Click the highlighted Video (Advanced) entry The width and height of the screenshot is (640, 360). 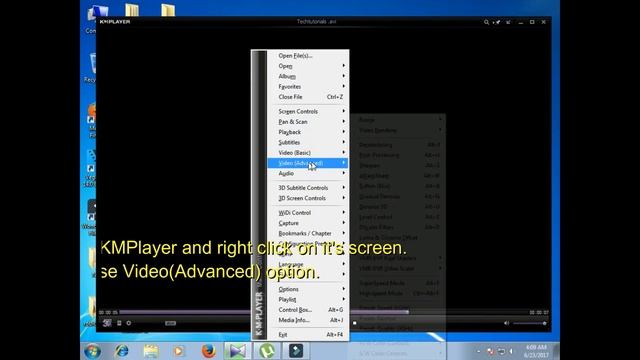tap(308, 163)
